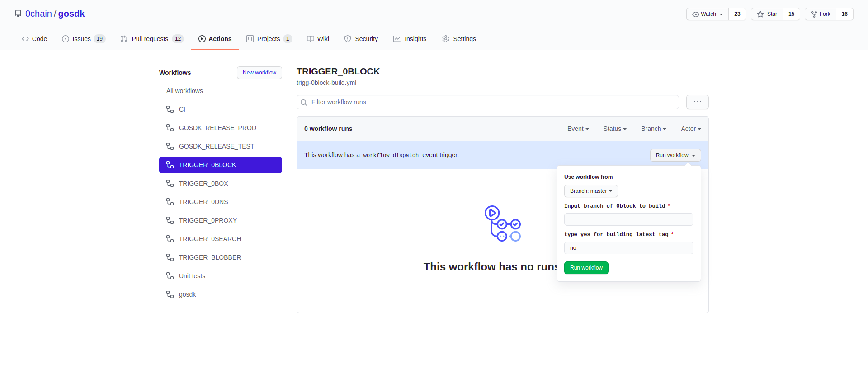The image size is (868, 377).
Task: Click the workflow icon beside GOSDK_RELEASE_PROD
Action: pos(170,128)
